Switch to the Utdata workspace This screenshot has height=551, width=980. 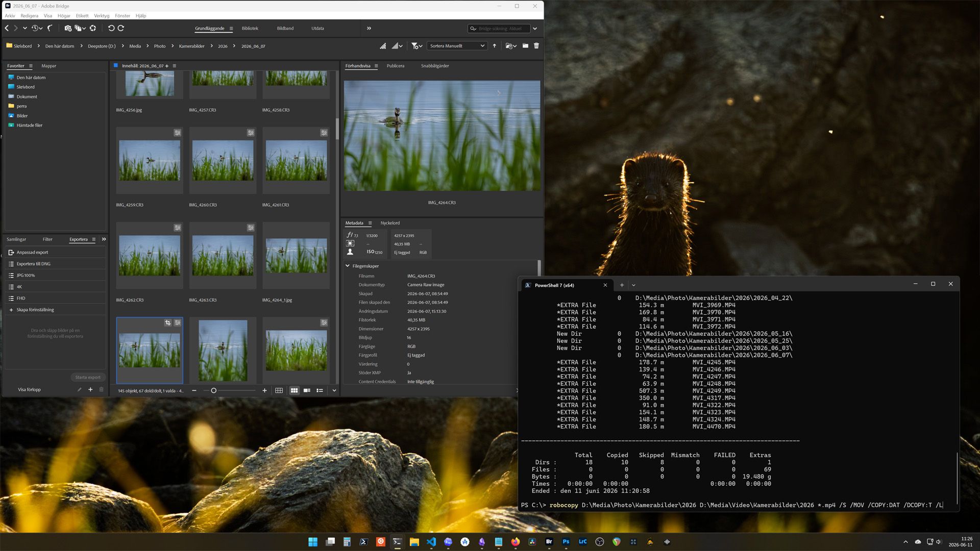(317, 29)
